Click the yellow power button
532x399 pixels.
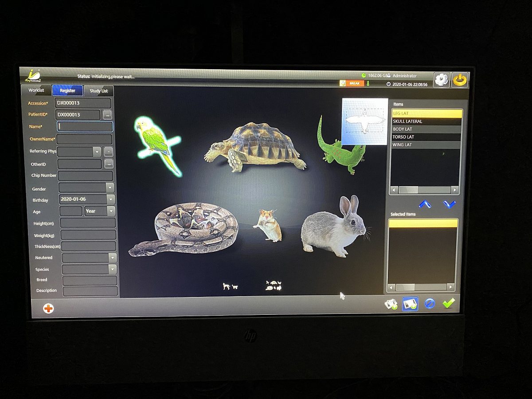[x=460, y=80]
